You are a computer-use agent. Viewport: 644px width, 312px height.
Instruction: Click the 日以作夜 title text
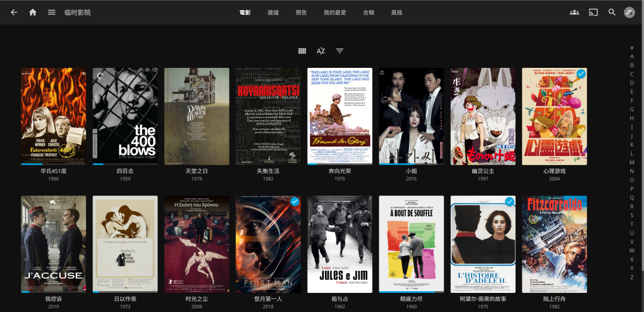click(x=125, y=299)
